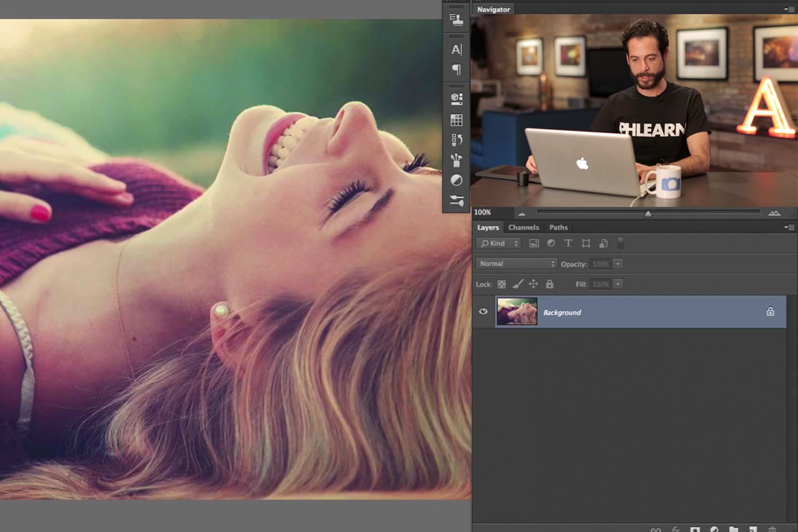This screenshot has width=798, height=532.
Task: Open the Character panel icon
Action: (x=456, y=49)
